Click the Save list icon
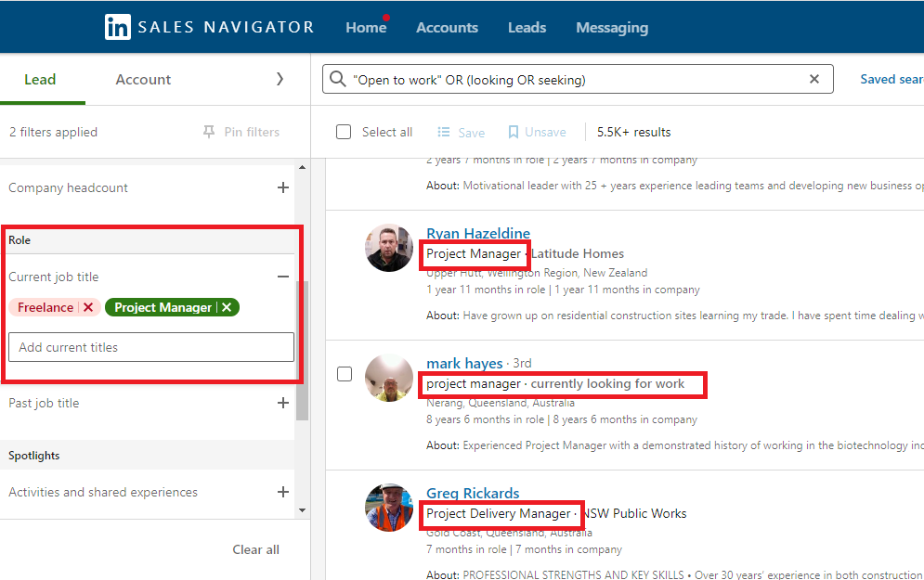The height and width of the screenshot is (580, 924). tap(444, 132)
